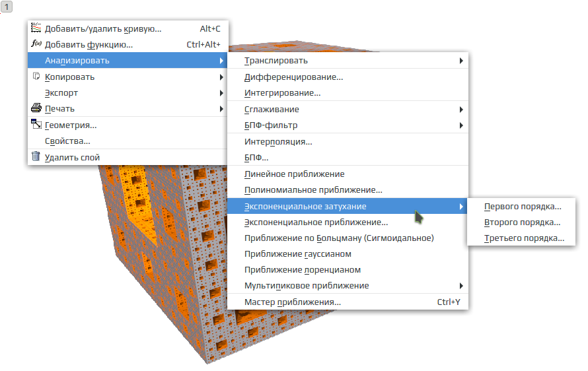
Task: Open Мастер приближения... wizard
Action: (x=348, y=302)
